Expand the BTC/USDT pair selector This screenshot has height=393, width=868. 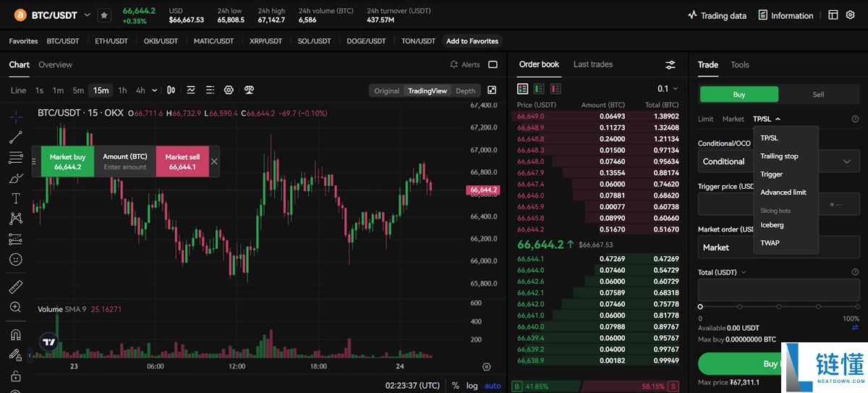(87, 15)
